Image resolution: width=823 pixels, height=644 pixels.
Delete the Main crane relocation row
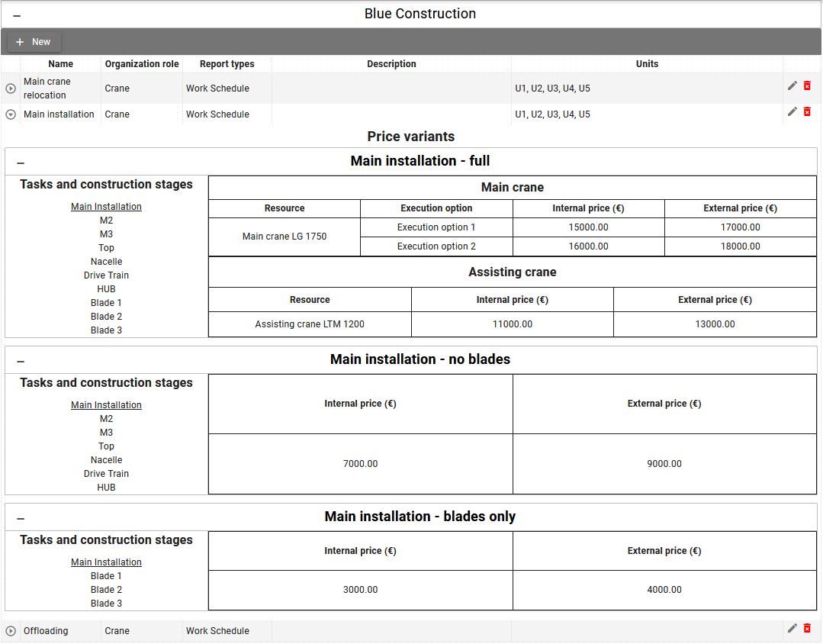pyautogui.click(x=807, y=85)
